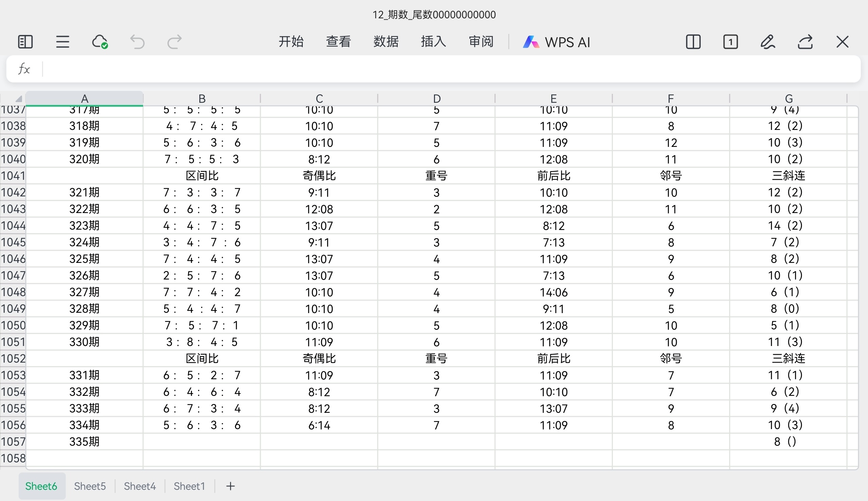Image resolution: width=868 pixels, height=501 pixels.
Task: Redo the last action
Action: [x=174, y=42]
